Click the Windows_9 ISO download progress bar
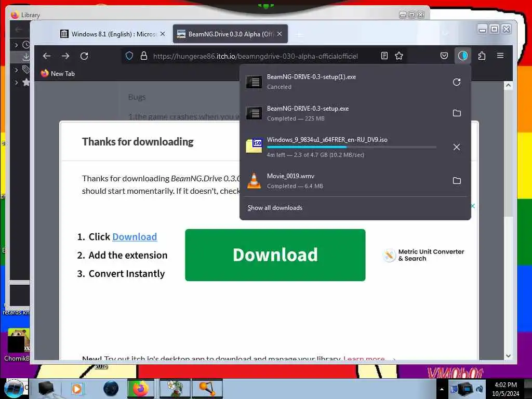The image size is (532, 399). pos(352,147)
